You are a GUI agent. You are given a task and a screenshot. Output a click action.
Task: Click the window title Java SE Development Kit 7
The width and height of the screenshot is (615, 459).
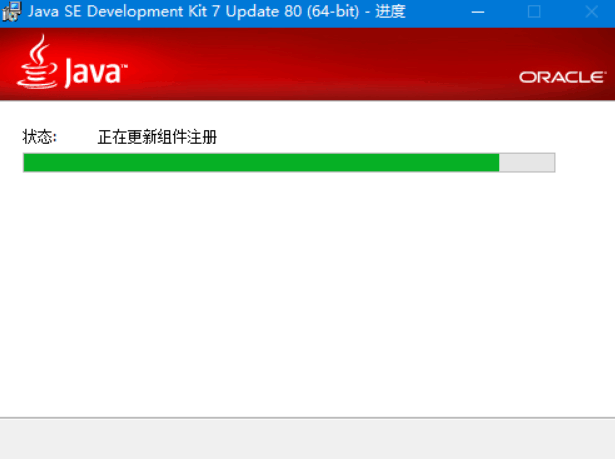124,11
